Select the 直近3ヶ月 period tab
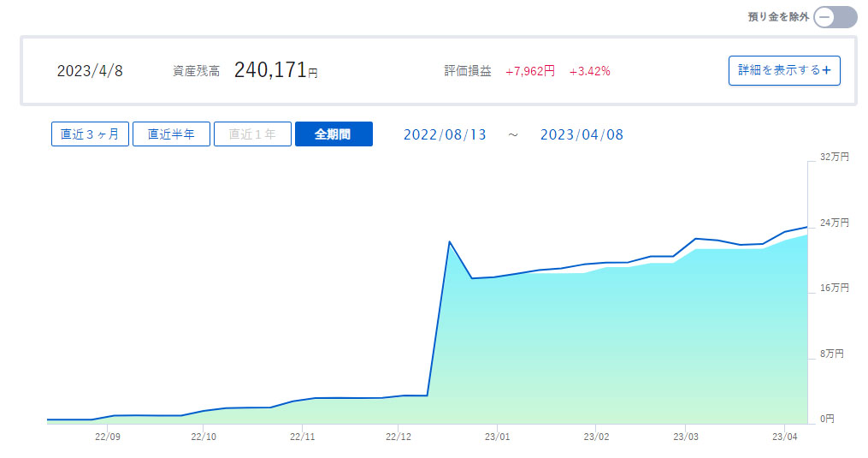Viewport: 868px width, 458px height. click(90, 134)
